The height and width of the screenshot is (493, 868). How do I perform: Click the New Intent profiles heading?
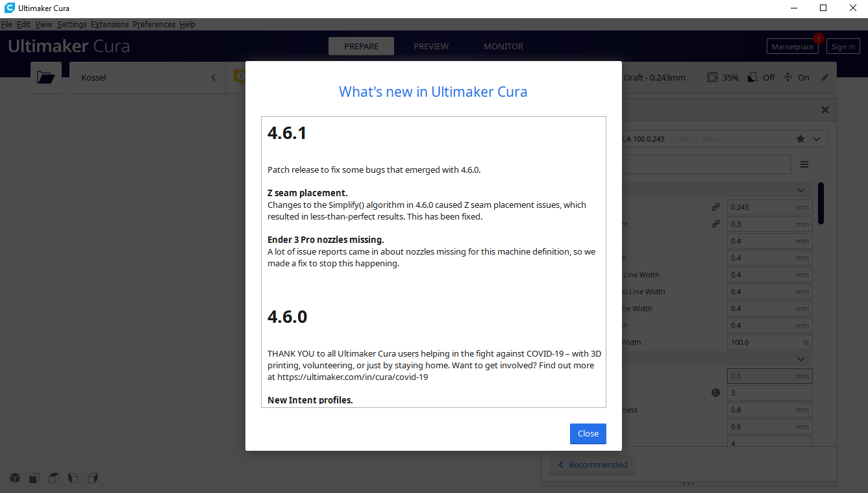click(310, 400)
